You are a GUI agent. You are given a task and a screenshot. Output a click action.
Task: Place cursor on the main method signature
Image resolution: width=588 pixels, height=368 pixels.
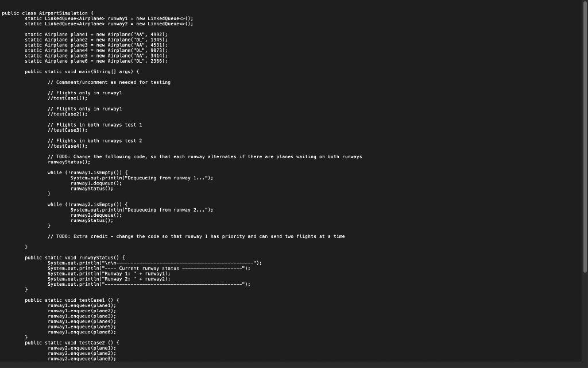point(80,71)
